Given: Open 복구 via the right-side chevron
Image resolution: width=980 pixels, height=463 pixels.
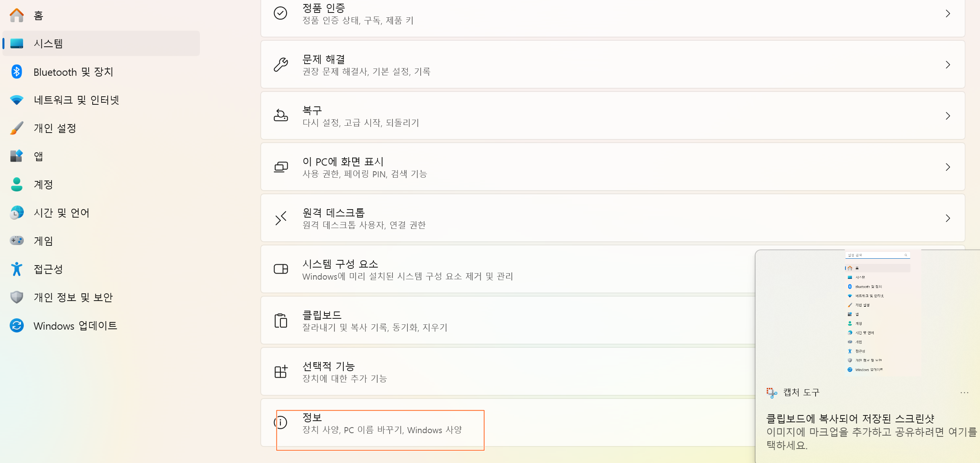Looking at the screenshot, I should pos(948,116).
